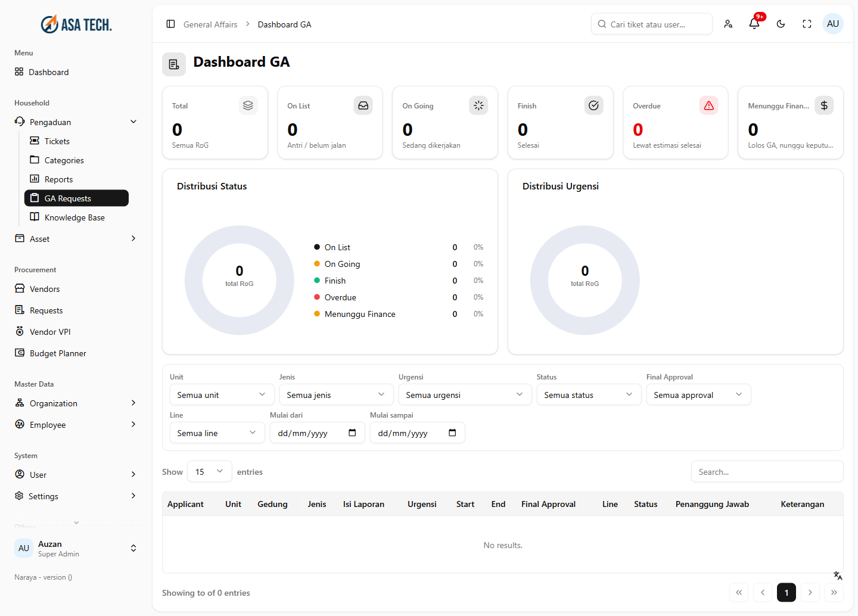Open Auzan Super Admin account switcher

[76, 548]
